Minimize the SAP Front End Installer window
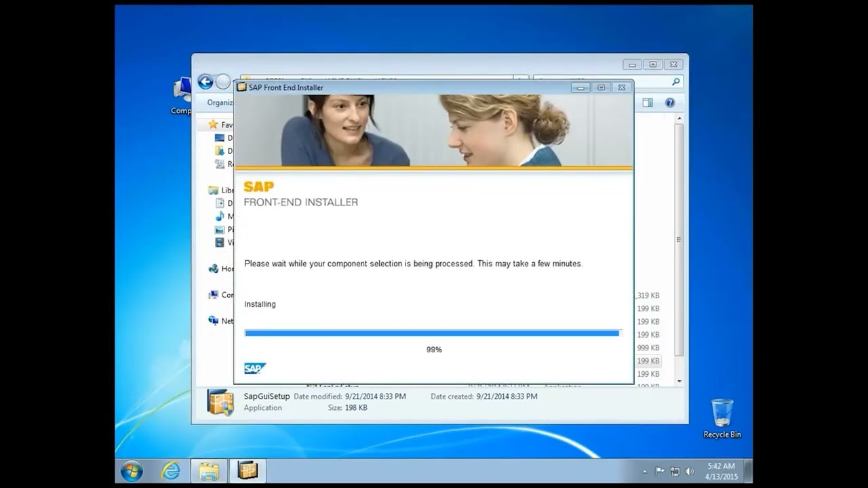Image resolution: width=868 pixels, height=488 pixels. tap(580, 87)
